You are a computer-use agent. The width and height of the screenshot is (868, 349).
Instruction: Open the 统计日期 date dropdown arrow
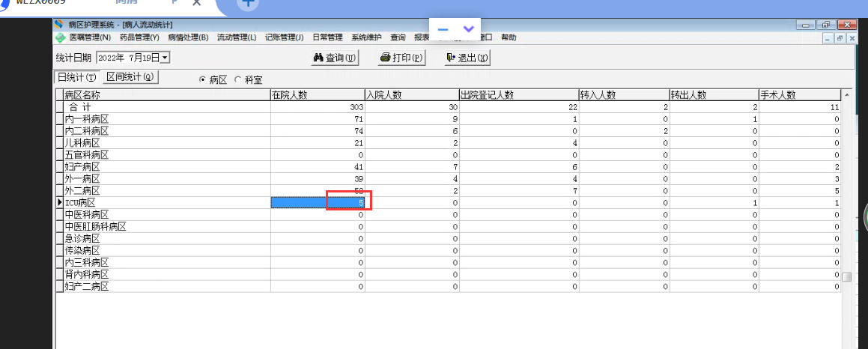click(165, 57)
